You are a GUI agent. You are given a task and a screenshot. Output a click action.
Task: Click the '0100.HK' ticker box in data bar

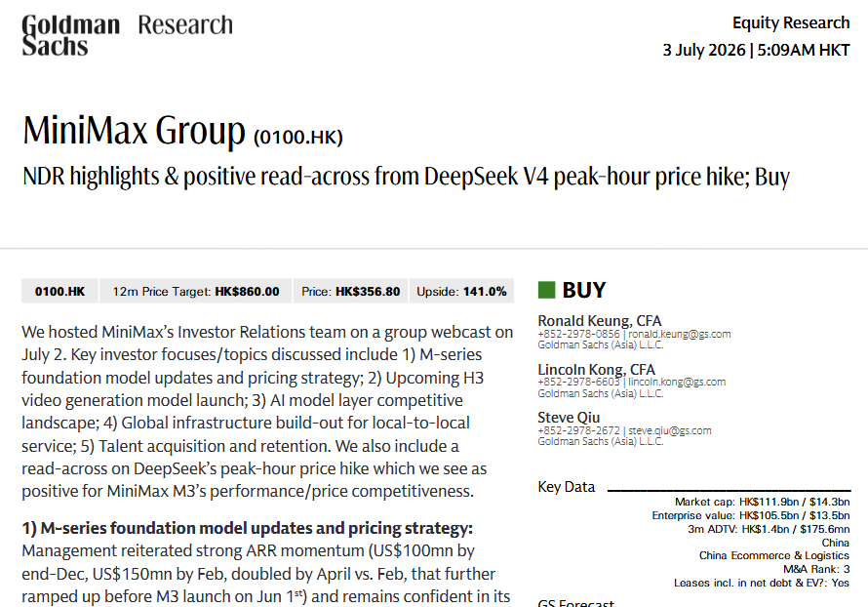pos(59,292)
